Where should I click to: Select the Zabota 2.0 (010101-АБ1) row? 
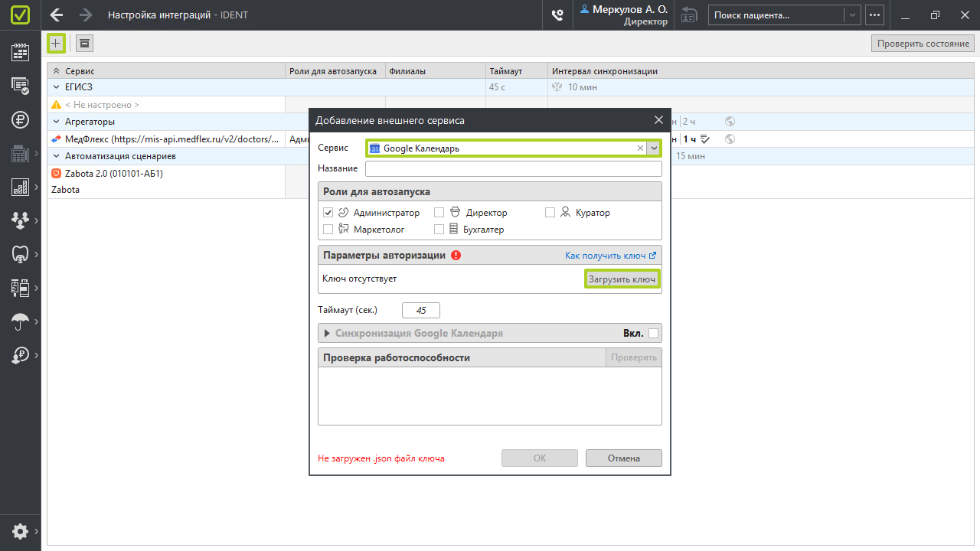(165, 173)
